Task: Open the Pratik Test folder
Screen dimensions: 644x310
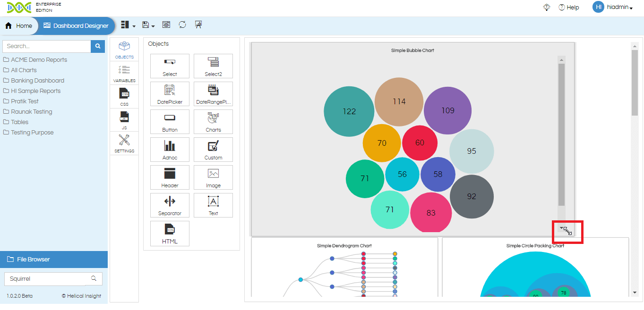Action: click(21, 101)
